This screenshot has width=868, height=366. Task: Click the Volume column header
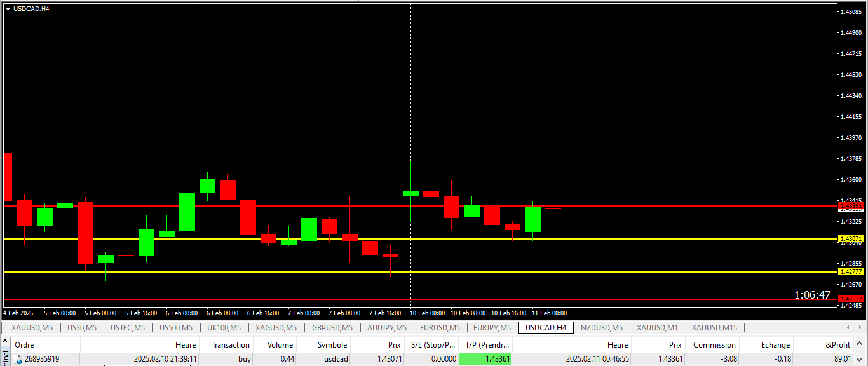coord(279,345)
